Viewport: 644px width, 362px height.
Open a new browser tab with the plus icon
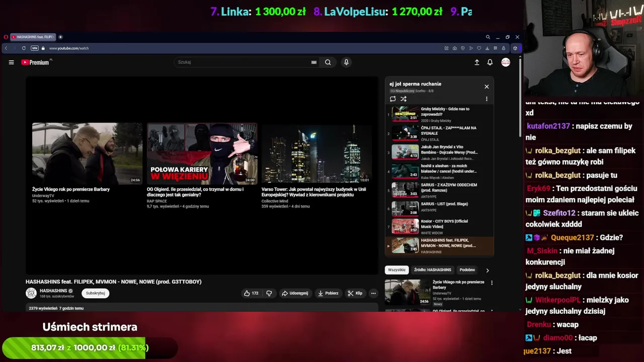tap(60, 37)
